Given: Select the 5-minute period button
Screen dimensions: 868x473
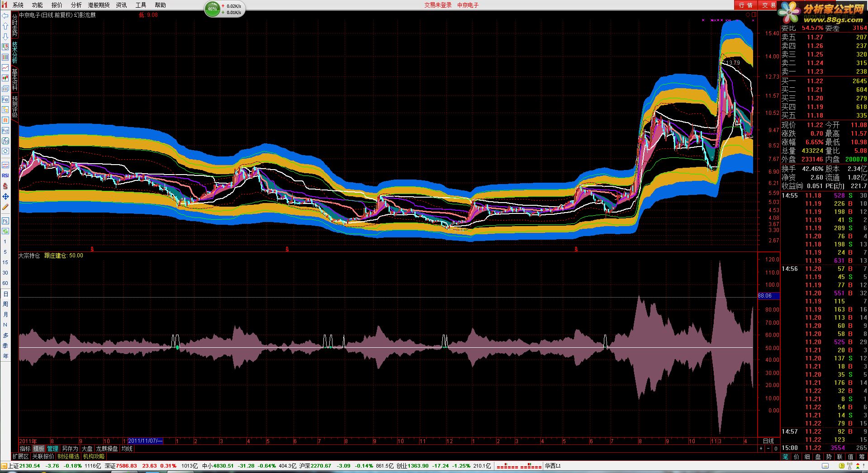Looking at the screenshot, I should pyautogui.click(x=5, y=252).
